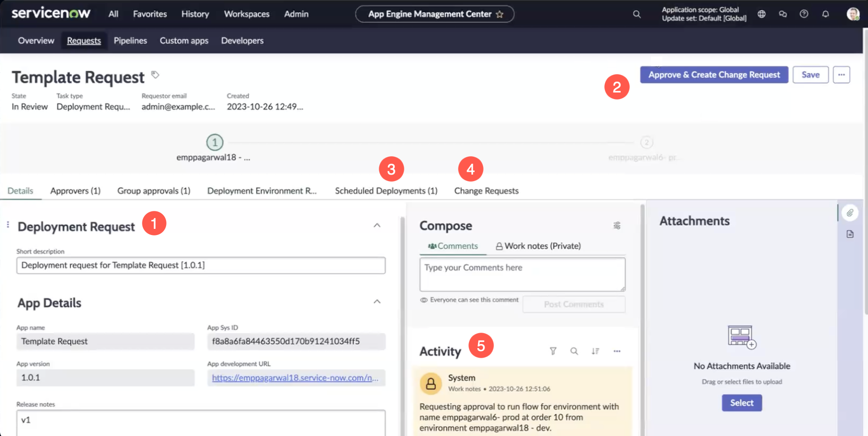Image resolution: width=868 pixels, height=436 pixels.
Task: Open the Admin menu
Action: click(x=296, y=14)
